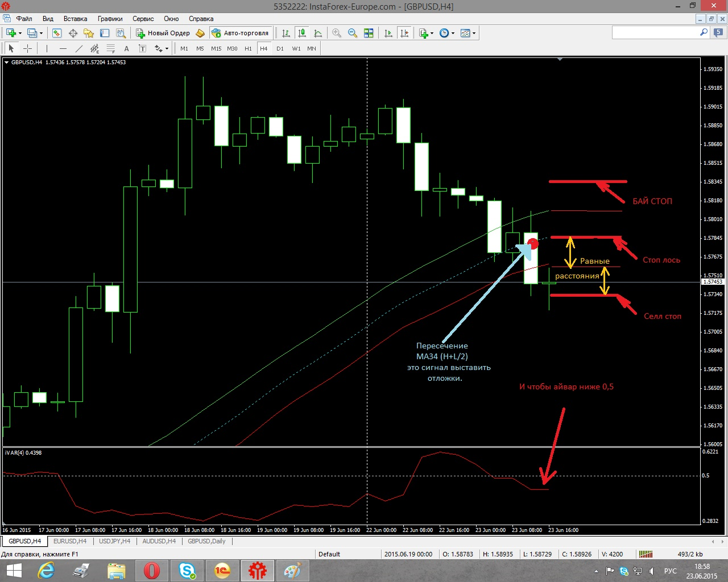The image size is (728, 582).
Task: Expand the Periods dropdown arrow
Action: coord(453,33)
